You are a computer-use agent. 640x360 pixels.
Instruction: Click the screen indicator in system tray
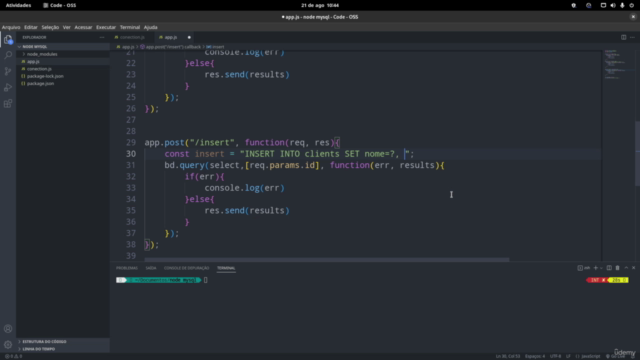[603, 5]
